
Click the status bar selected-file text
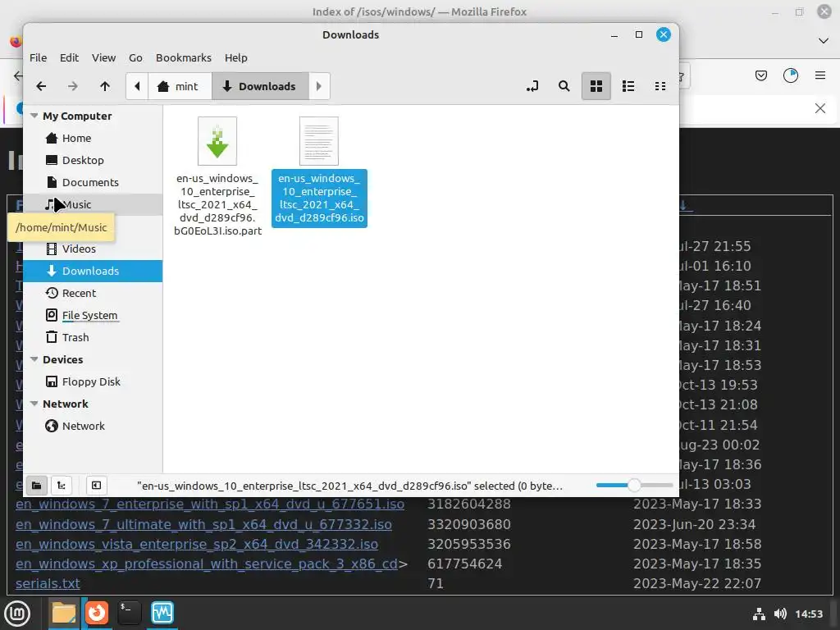pyautogui.click(x=349, y=486)
